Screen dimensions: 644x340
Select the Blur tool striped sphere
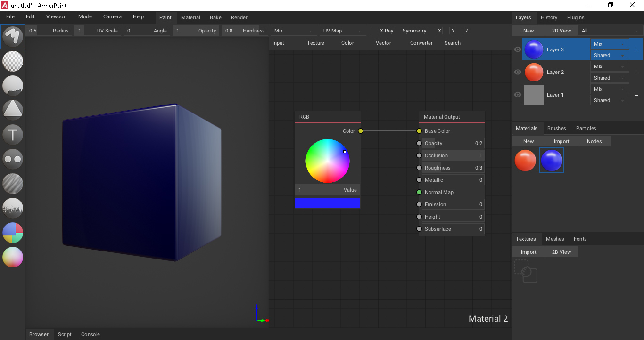pos(13,184)
